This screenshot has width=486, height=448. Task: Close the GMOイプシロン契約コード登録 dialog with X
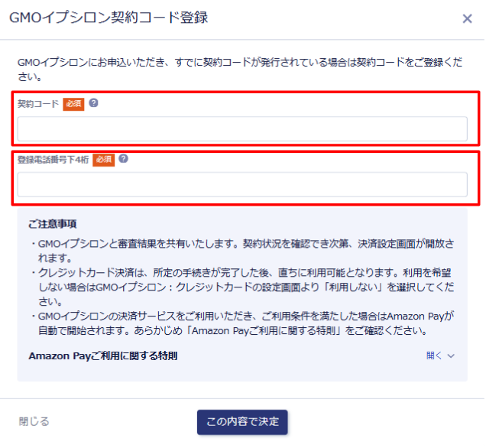click(x=467, y=18)
